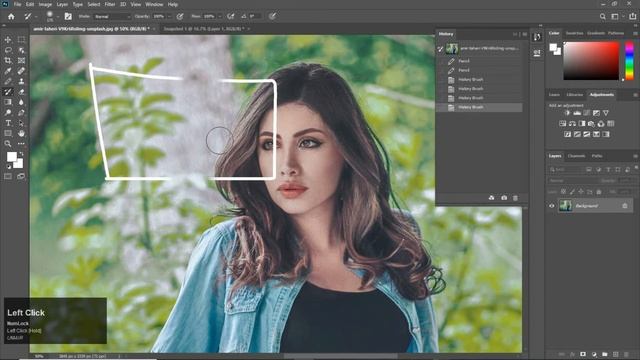Toggle Quick Mask mode
The height and width of the screenshot is (360, 640).
8,176
